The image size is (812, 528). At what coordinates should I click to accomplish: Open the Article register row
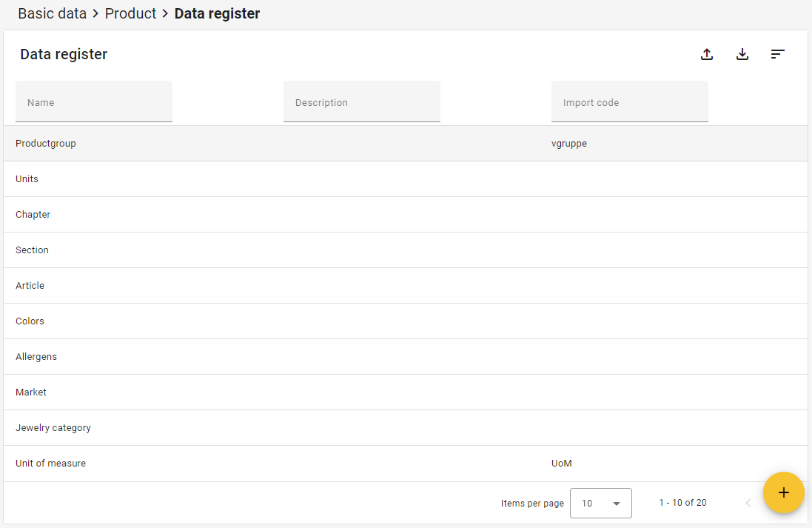(x=30, y=285)
